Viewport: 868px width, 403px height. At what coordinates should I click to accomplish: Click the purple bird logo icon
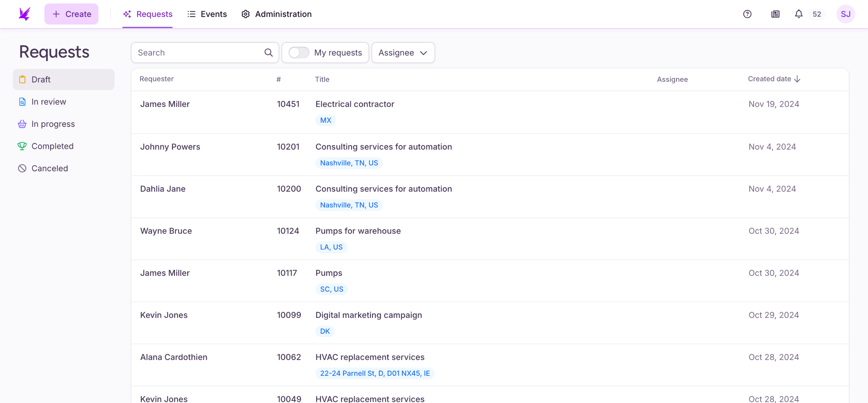tap(24, 14)
